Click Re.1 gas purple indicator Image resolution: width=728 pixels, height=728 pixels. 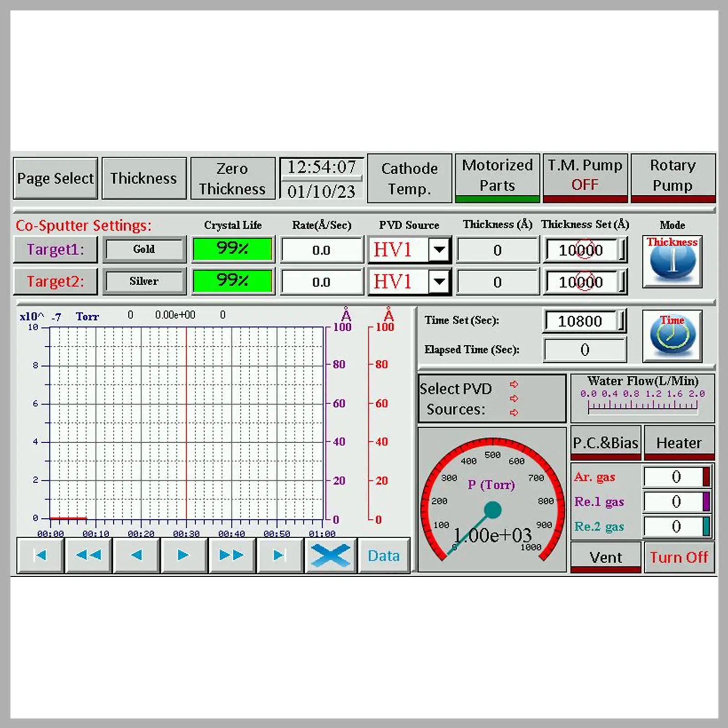[706, 501]
